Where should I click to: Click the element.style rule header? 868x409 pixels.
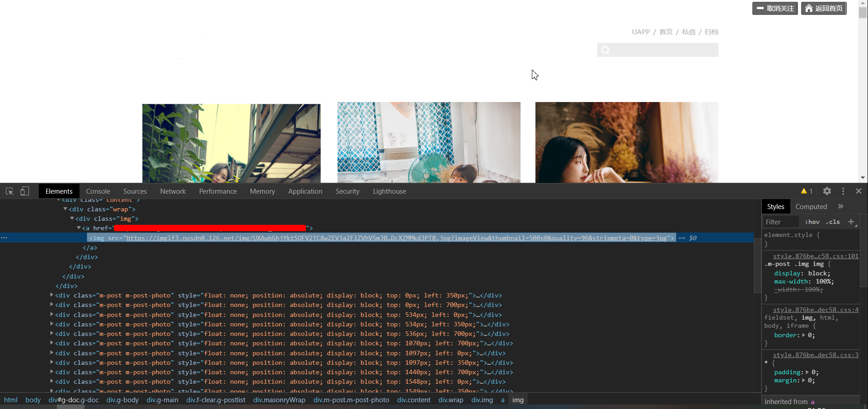(792, 235)
